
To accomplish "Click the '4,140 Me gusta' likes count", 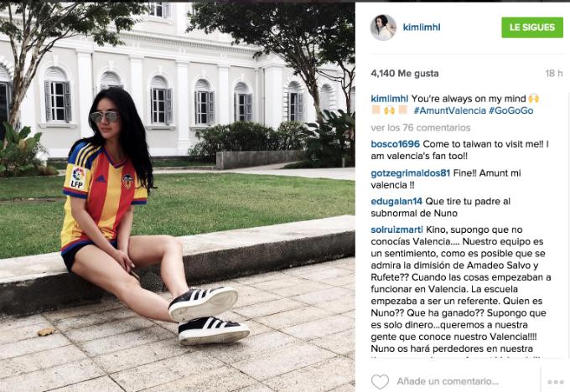I will click(405, 74).
